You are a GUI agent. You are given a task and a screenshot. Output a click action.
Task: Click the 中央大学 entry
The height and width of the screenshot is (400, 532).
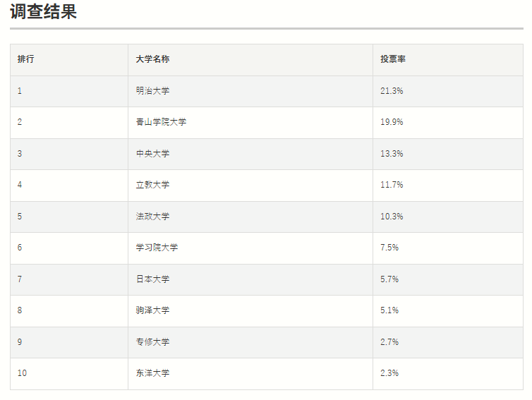tap(152, 154)
